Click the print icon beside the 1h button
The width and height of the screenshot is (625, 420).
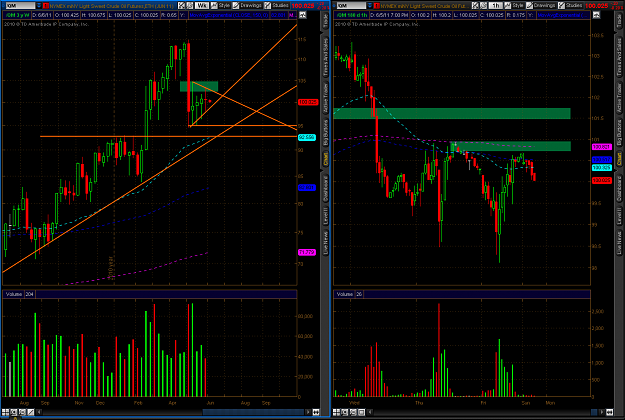pos(483,6)
